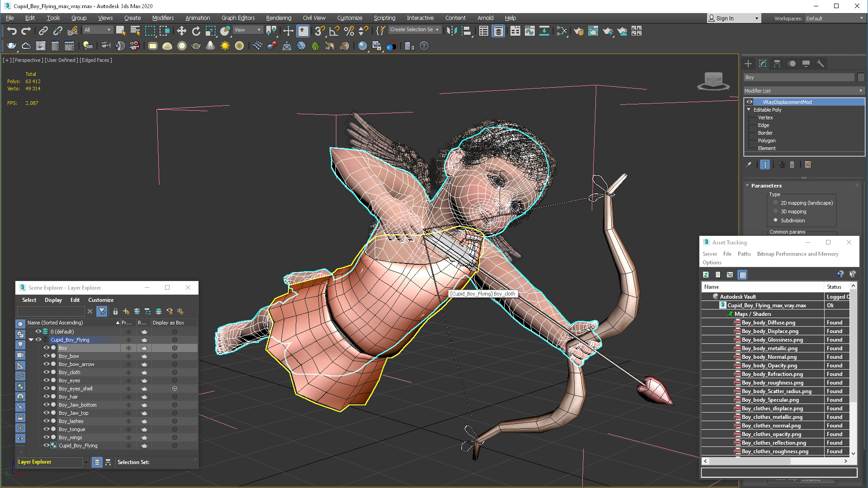Open the Rendering menu
Image resolution: width=868 pixels, height=488 pixels.
[x=278, y=18]
